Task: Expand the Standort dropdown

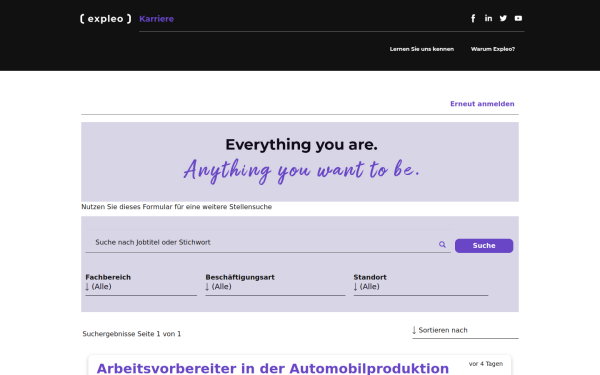Action: tap(421, 287)
